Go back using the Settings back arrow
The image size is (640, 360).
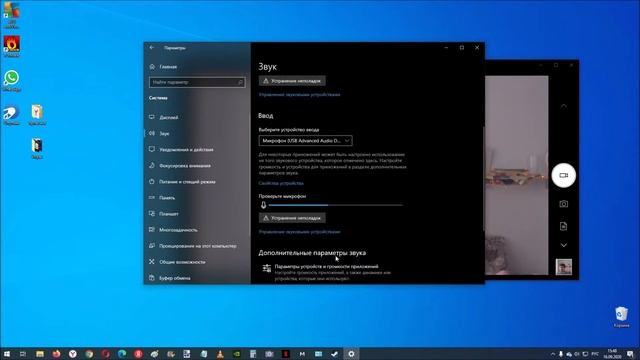pyautogui.click(x=152, y=48)
